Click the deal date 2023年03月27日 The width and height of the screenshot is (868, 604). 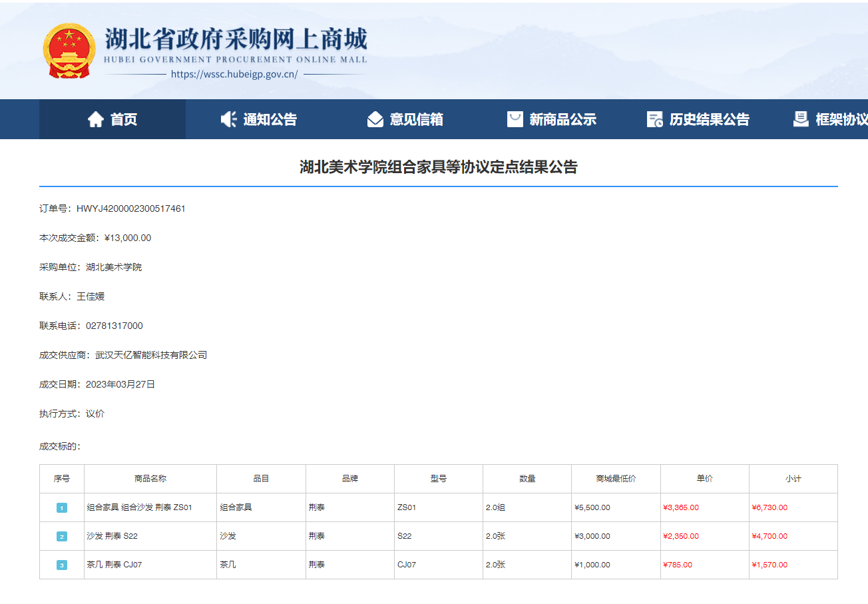(x=120, y=384)
